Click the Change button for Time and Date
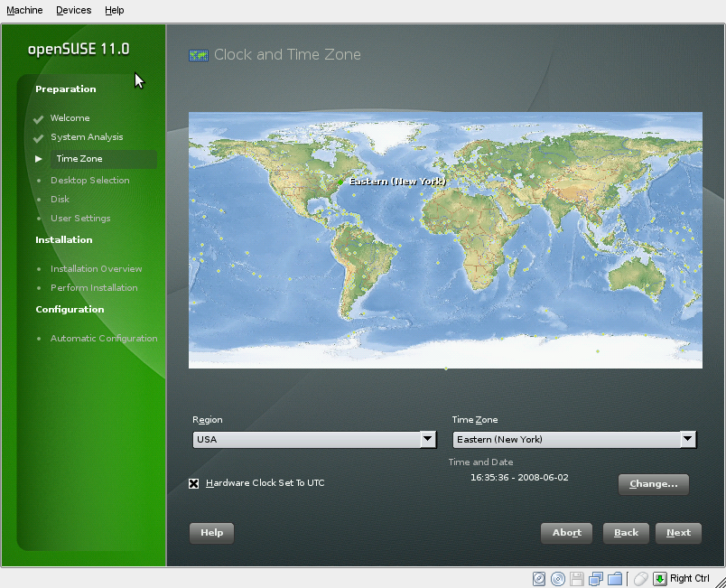The width and height of the screenshot is (726, 588). point(653,484)
